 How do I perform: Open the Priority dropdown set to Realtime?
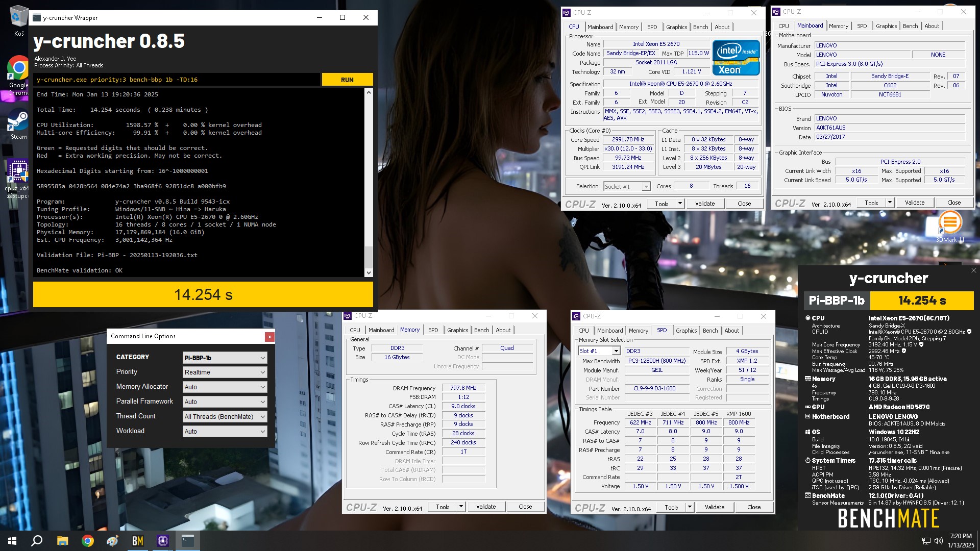click(x=225, y=372)
